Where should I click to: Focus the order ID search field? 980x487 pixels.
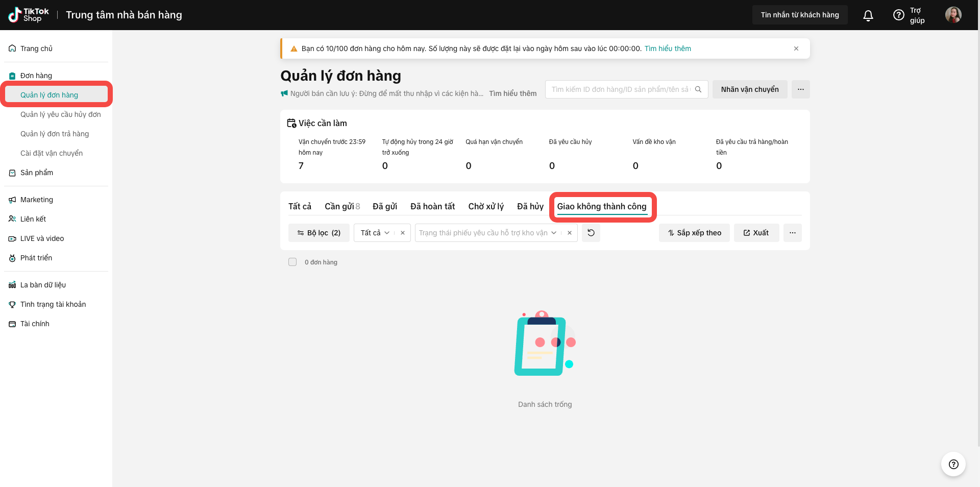coord(620,89)
